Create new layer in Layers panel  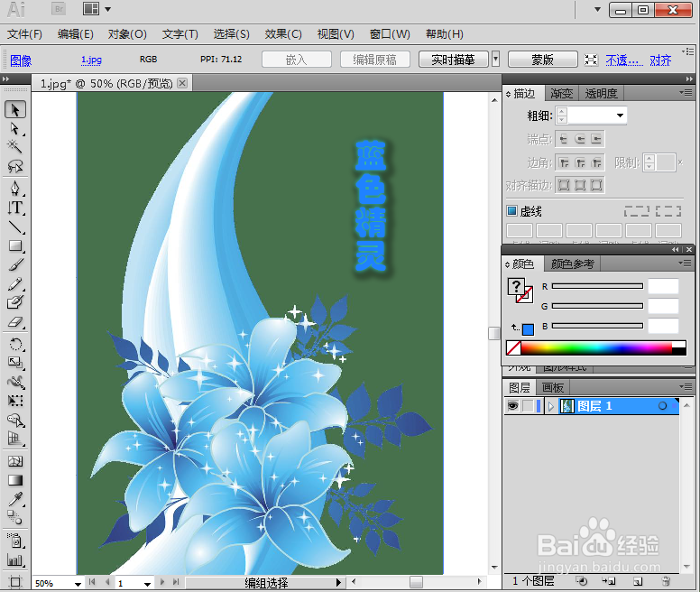[x=638, y=581]
